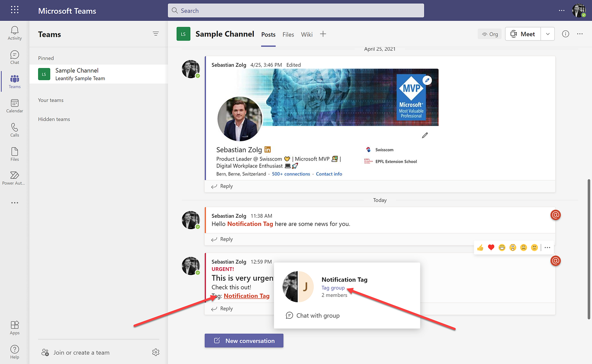Click the Swisscom company entry

379,150
